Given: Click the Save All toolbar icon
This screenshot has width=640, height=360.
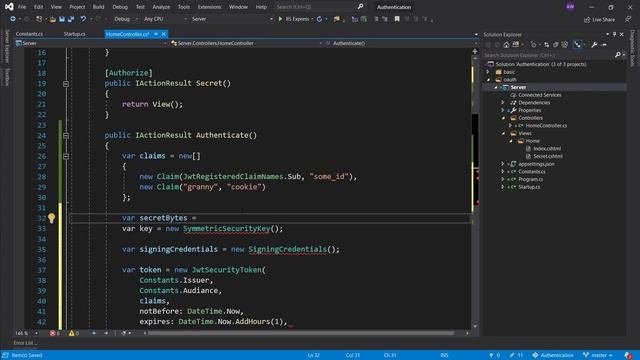Looking at the screenshot, I should click(71, 19).
